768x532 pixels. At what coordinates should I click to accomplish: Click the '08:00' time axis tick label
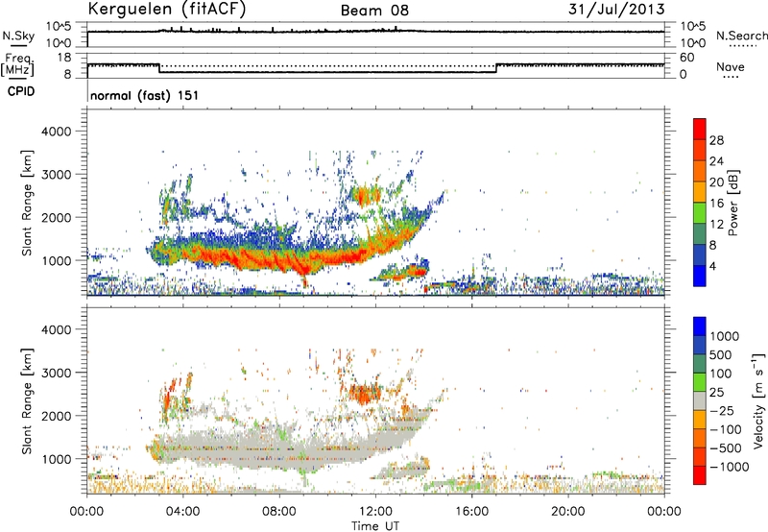point(279,512)
